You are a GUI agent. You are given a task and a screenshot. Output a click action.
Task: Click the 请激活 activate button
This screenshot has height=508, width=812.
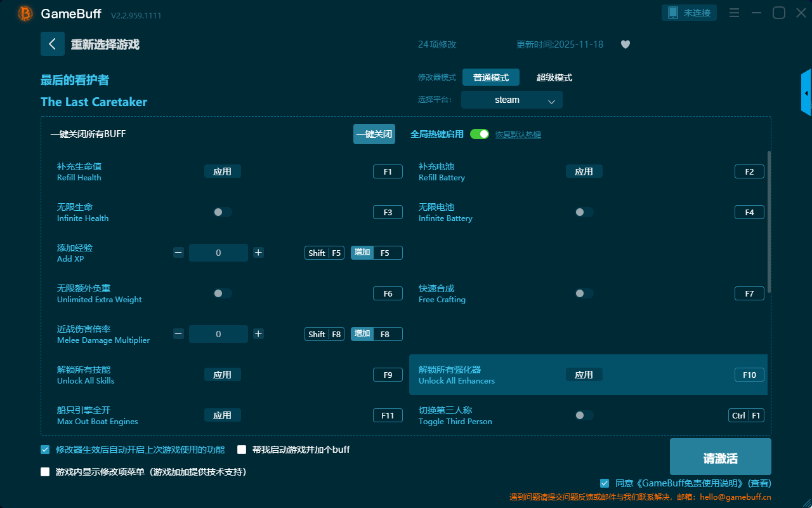720,457
